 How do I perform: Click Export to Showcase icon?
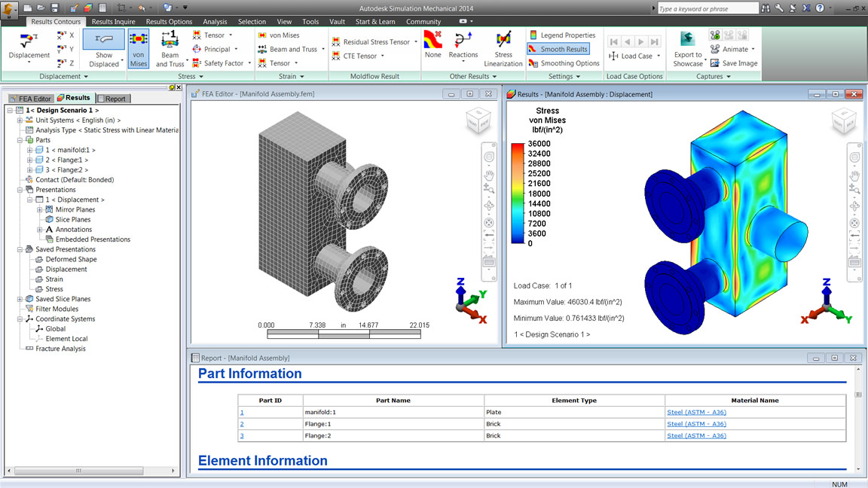687,49
